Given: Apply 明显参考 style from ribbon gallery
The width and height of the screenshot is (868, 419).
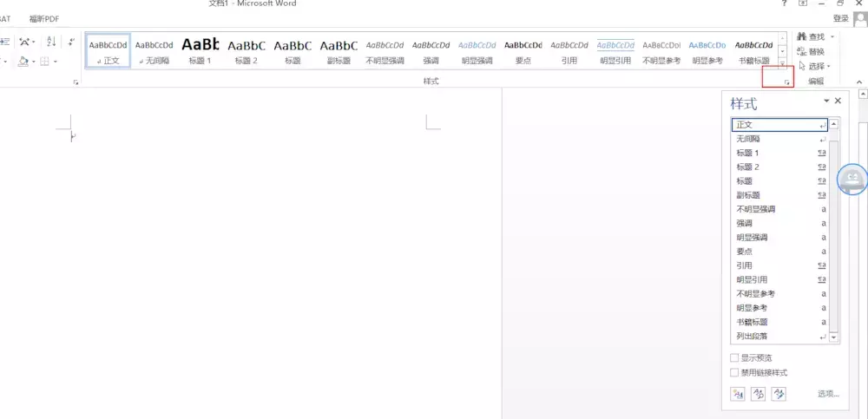Looking at the screenshot, I should [707, 50].
